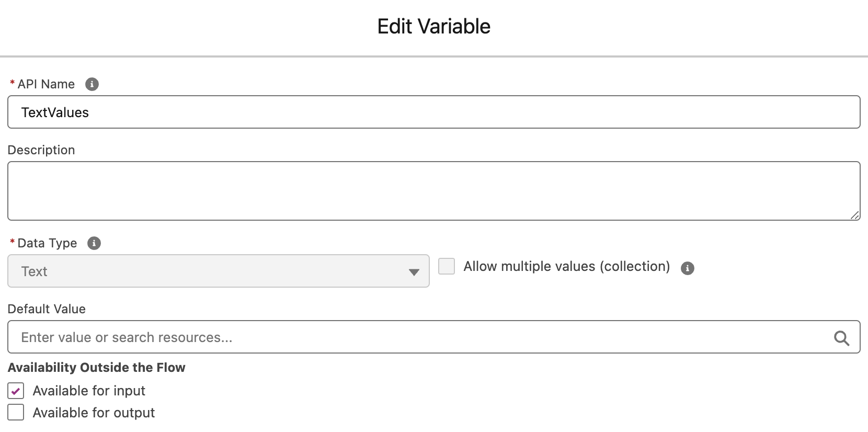Click the info icon beside Allow multiple values
The height and width of the screenshot is (432, 868).
pos(688,268)
